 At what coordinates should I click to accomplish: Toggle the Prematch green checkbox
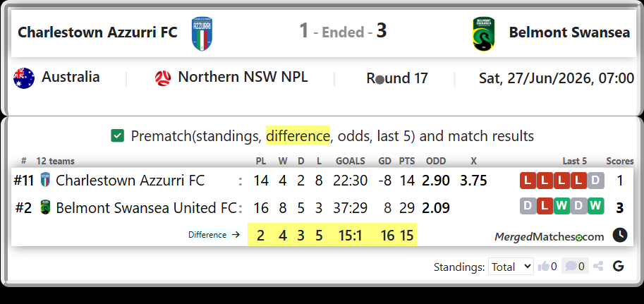point(118,136)
